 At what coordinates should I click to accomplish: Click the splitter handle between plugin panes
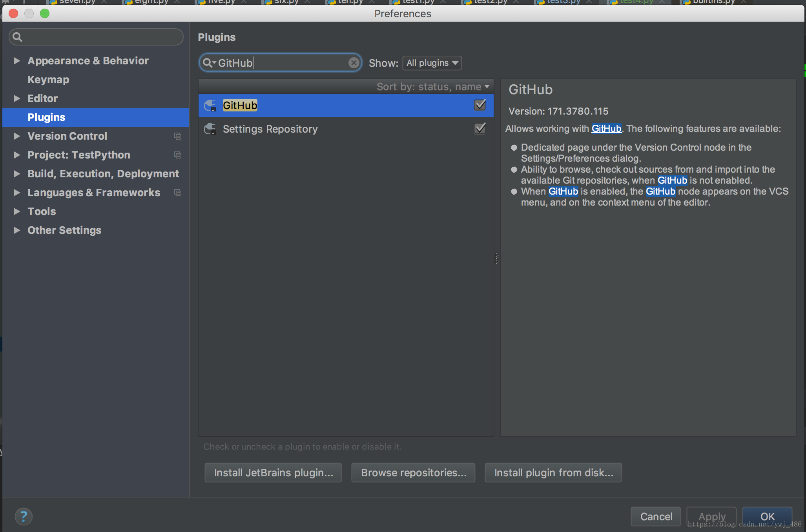[497, 258]
